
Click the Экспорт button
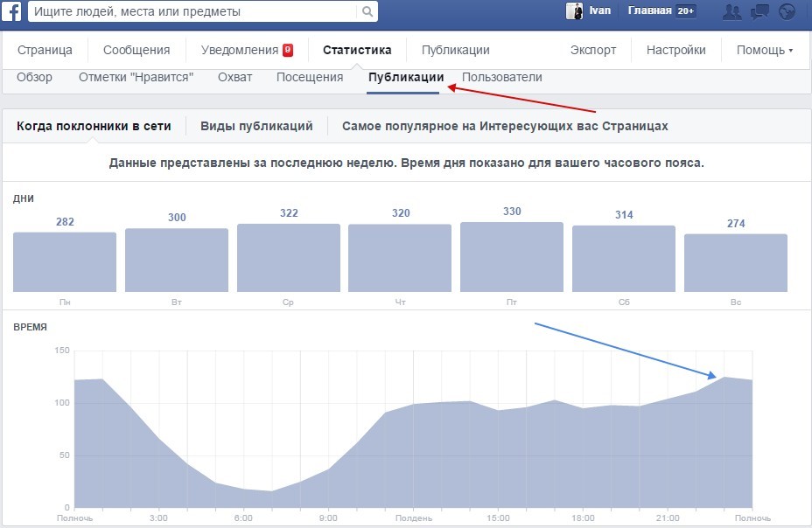tap(593, 50)
